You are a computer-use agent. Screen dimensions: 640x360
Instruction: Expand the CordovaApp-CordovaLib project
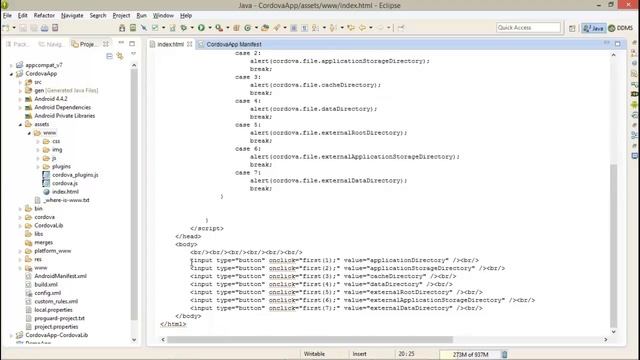coord(11,336)
